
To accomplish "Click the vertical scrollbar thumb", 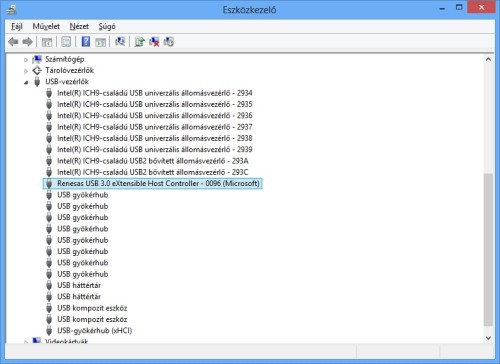I will (x=488, y=250).
